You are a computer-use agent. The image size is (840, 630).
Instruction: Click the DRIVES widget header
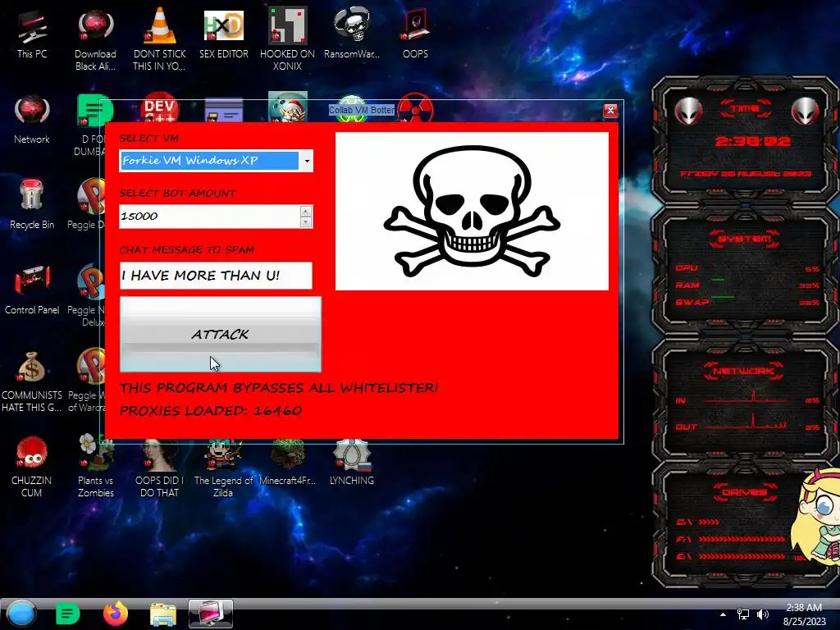[744, 492]
